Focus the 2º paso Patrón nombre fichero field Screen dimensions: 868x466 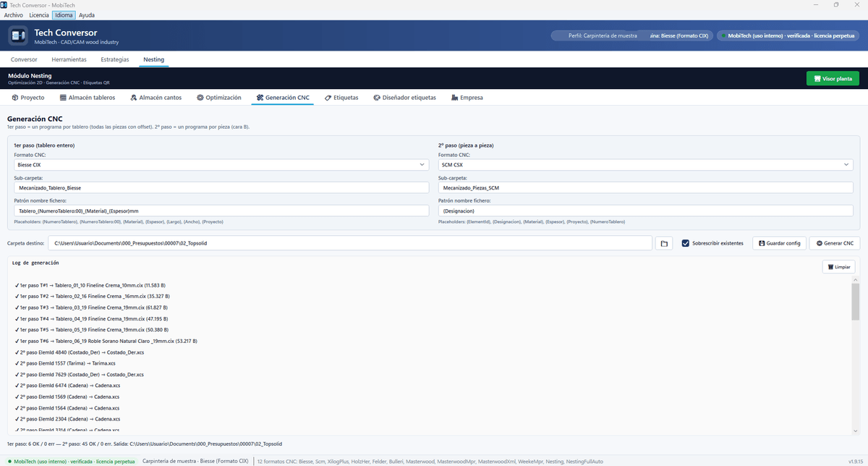click(645, 211)
